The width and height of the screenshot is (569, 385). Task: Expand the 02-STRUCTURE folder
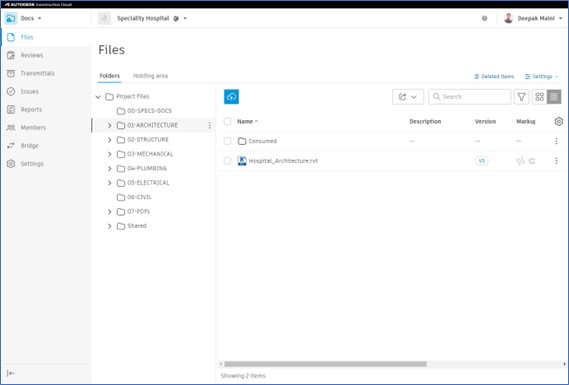(x=110, y=140)
